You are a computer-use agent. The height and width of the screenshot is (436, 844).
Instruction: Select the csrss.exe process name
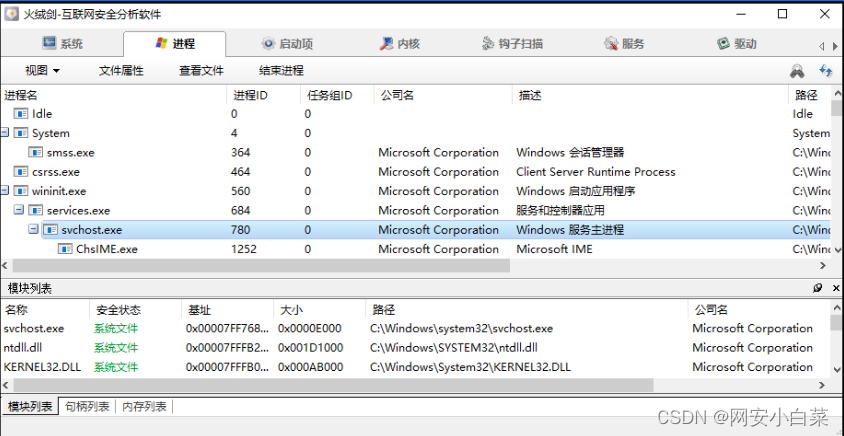tap(56, 172)
